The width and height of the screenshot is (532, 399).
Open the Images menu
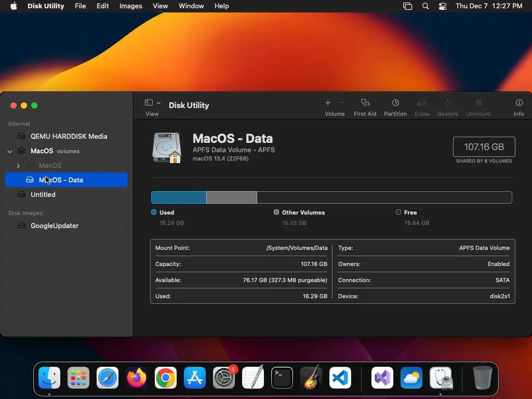pyautogui.click(x=130, y=6)
